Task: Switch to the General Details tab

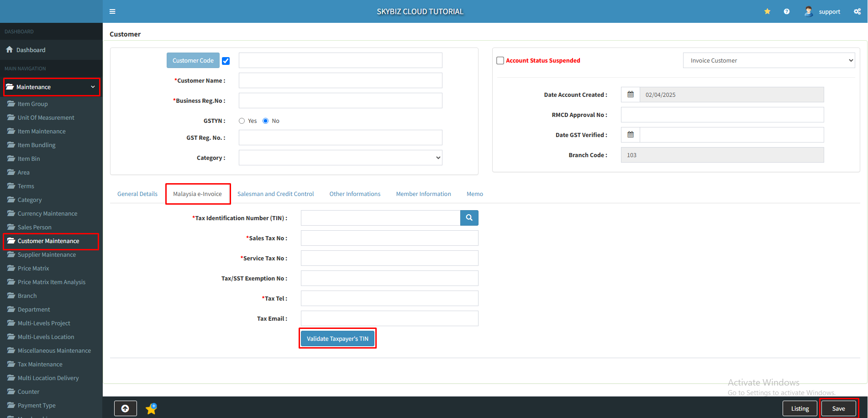Action: tap(137, 194)
